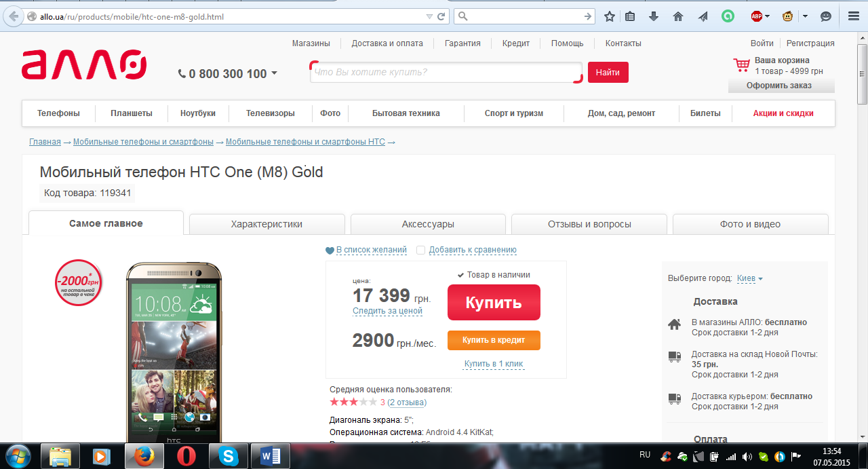Click the Регистрация link
The image size is (868, 469).
tap(810, 43)
